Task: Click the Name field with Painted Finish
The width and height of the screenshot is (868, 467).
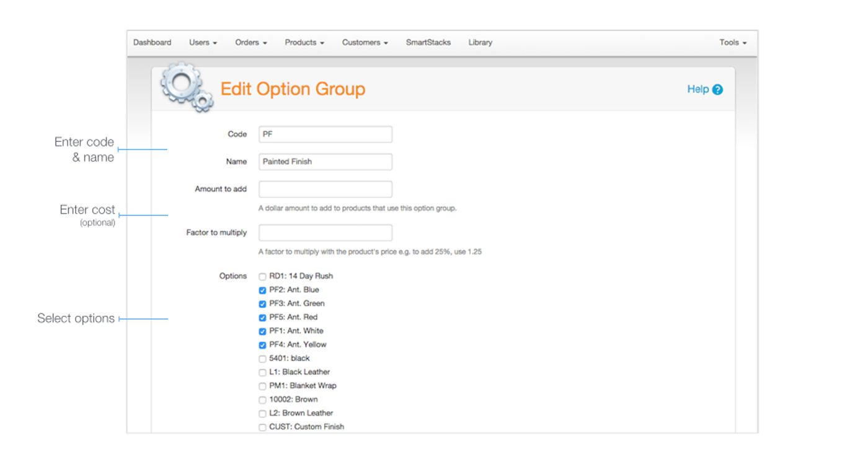Action: click(325, 162)
